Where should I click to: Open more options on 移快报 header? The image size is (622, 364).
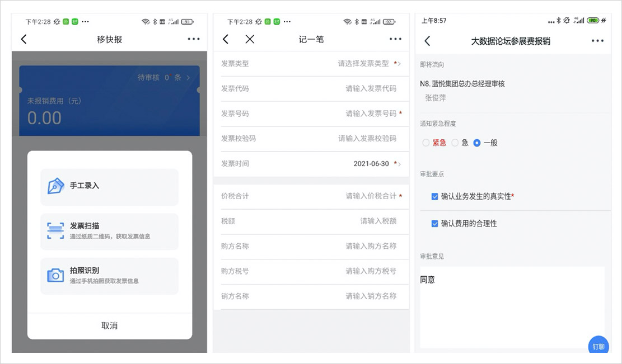pyautogui.click(x=194, y=39)
